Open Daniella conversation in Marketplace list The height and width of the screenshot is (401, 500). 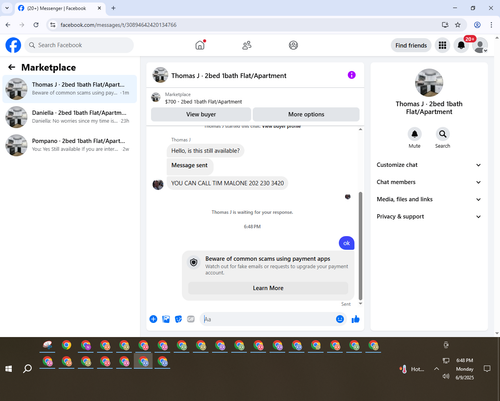pos(70,117)
